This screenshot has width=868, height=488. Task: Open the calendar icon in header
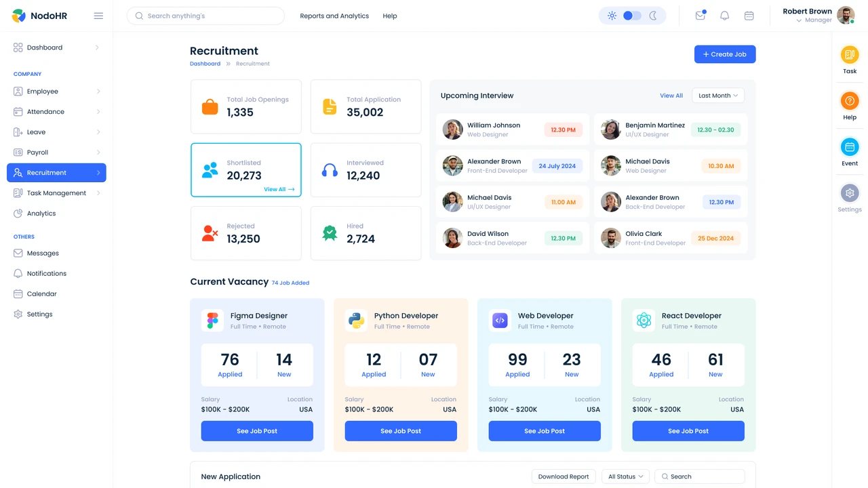[749, 16]
